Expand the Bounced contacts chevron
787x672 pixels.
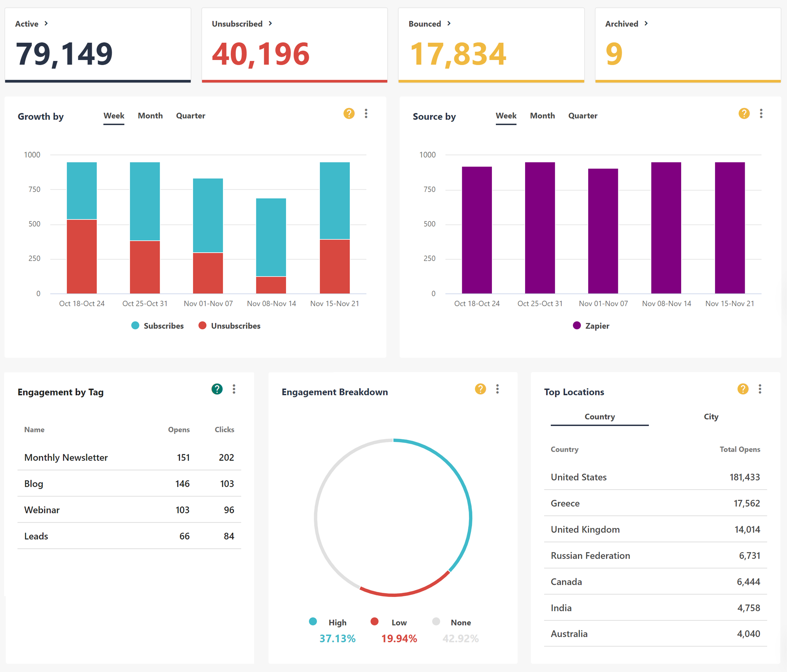(x=449, y=24)
